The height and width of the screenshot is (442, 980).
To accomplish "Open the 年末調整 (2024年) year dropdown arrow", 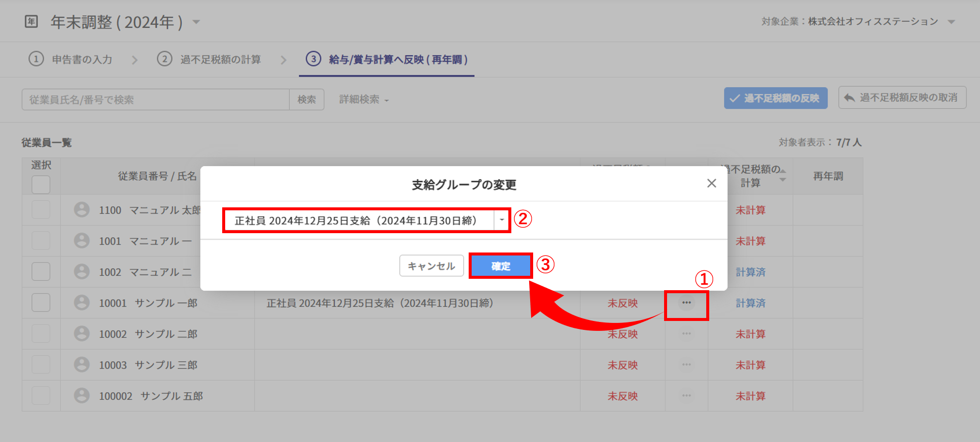I will click(196, 22).
